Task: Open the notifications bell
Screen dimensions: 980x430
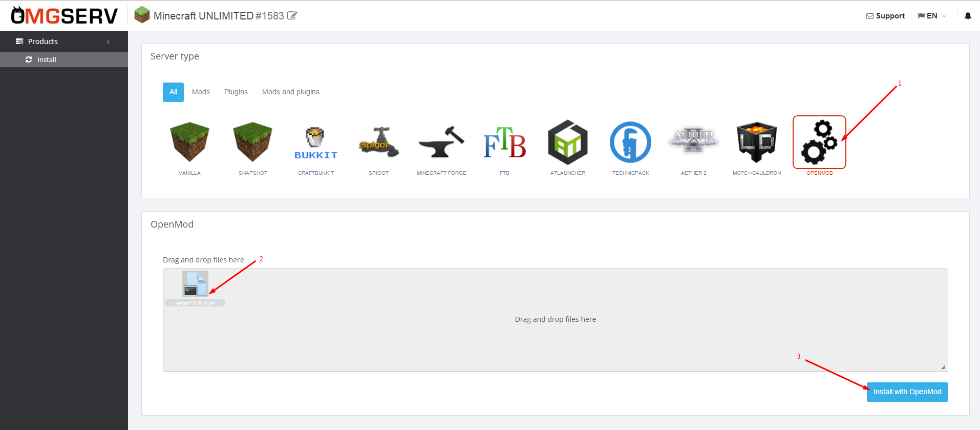Action: point(968,16)
